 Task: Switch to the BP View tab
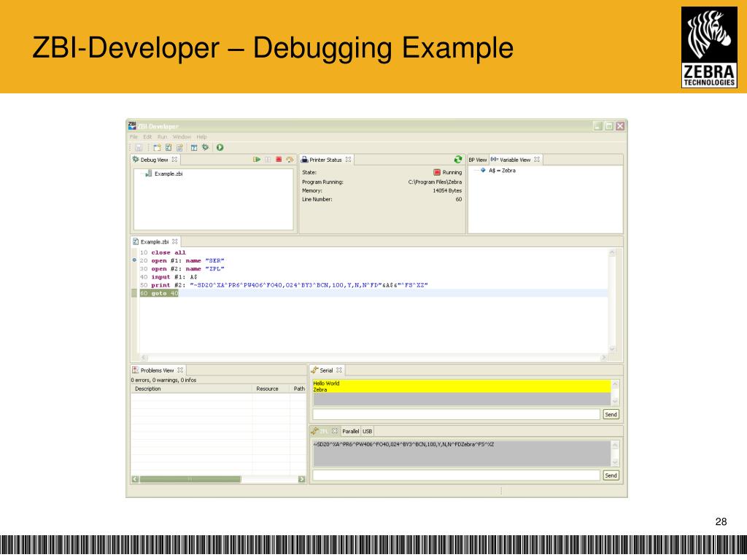[x=478, y=160]
